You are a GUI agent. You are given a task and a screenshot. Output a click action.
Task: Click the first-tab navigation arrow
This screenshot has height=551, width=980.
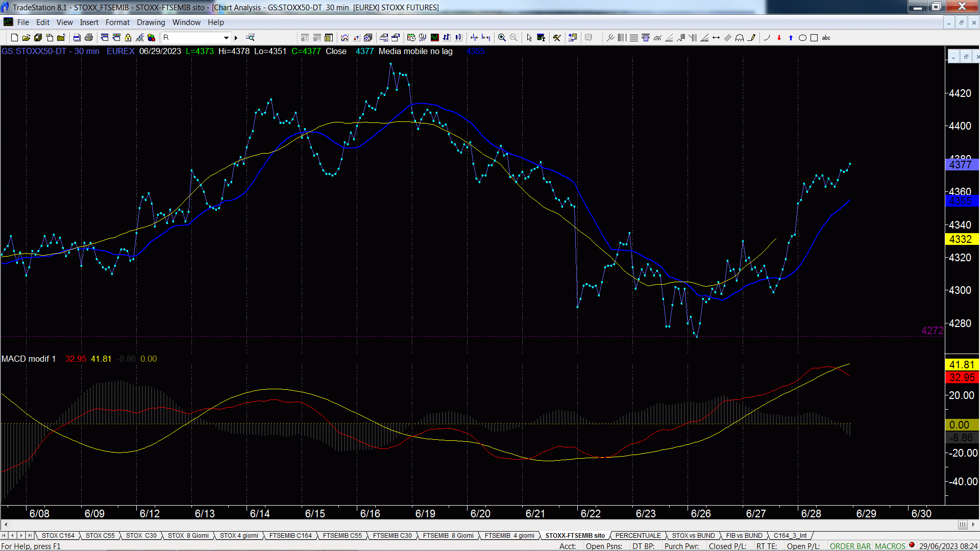[x=5, y=535]
